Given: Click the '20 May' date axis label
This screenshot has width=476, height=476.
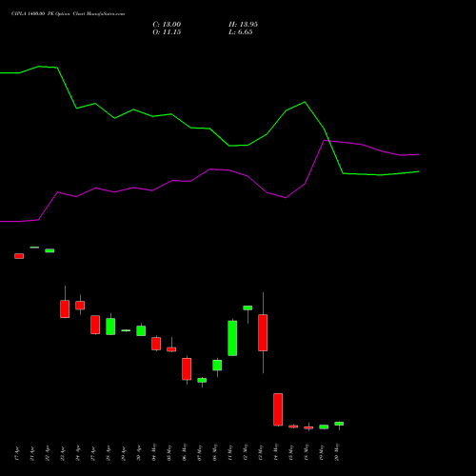Looking at the screenshot, I should point(337,453).
